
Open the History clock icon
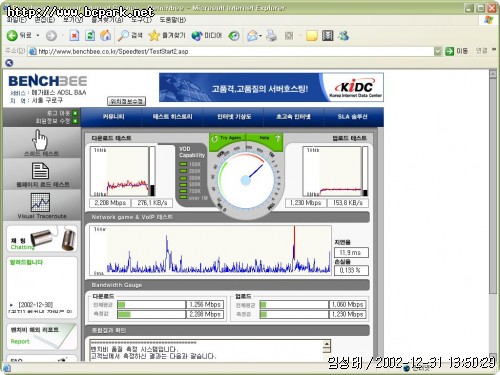click(x=234, y=36)
